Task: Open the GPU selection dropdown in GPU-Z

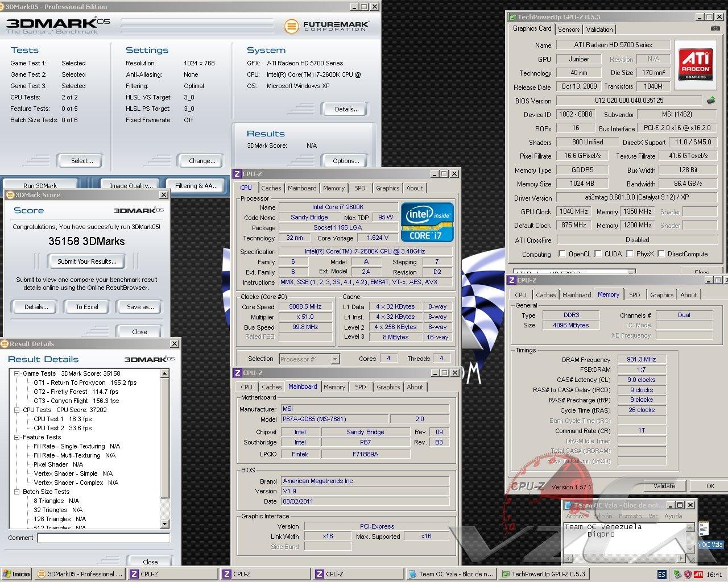Action: pyautogui.click(x=630, y=273)
